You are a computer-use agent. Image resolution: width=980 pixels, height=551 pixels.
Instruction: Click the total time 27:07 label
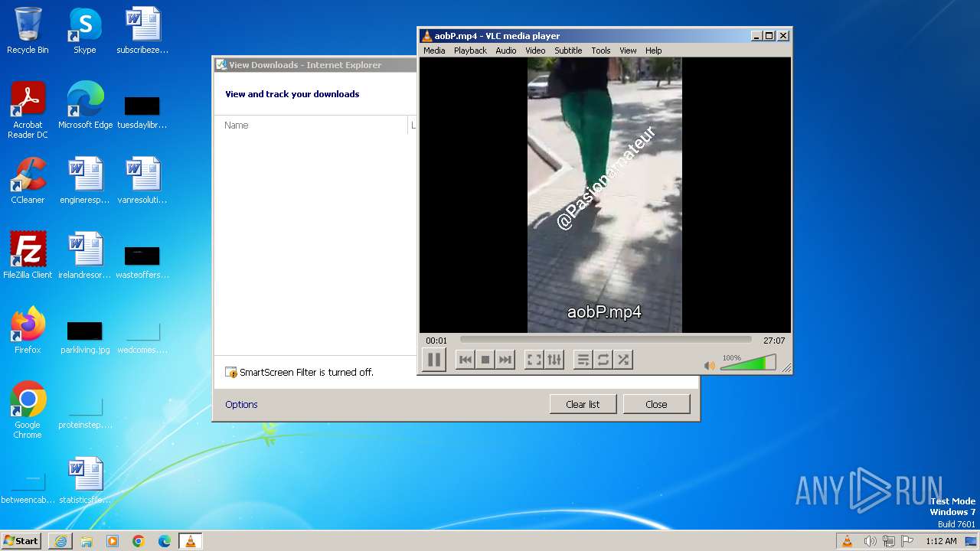[774, 341]
